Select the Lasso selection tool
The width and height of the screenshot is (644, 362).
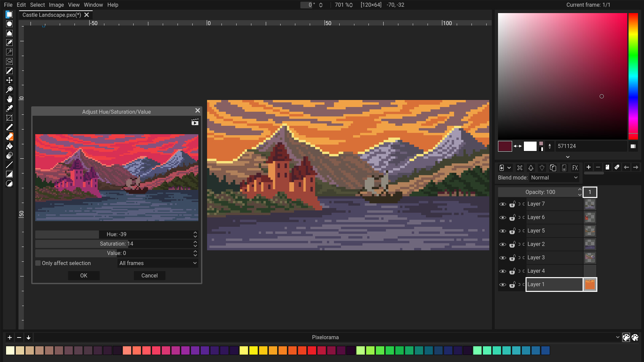pyautogui.click(x=9, y=61)
